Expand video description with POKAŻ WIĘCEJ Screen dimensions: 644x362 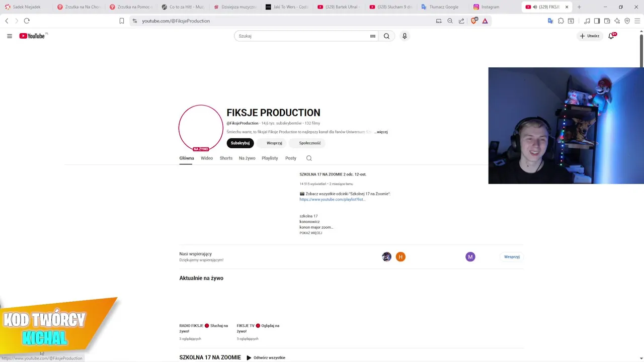coord(310,233)
